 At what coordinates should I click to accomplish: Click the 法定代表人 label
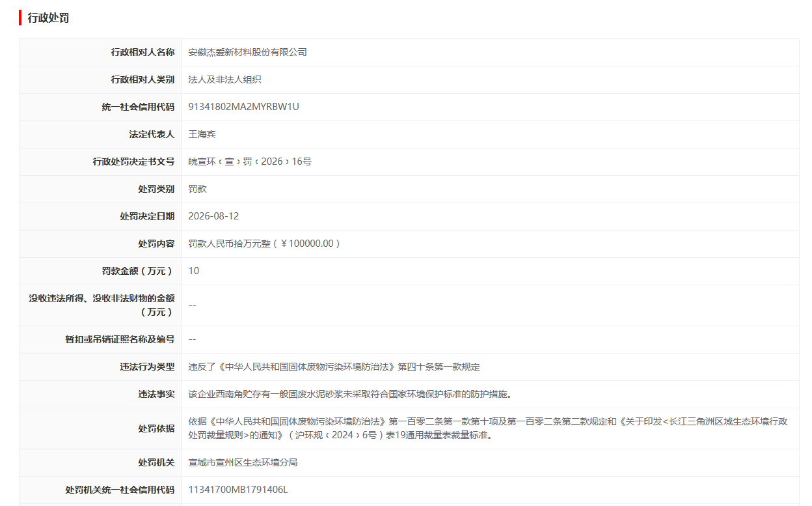152,134
